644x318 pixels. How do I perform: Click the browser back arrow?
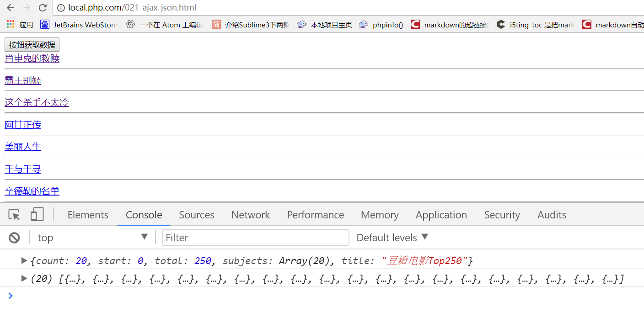pyautogui.click(x=11, y=8)
